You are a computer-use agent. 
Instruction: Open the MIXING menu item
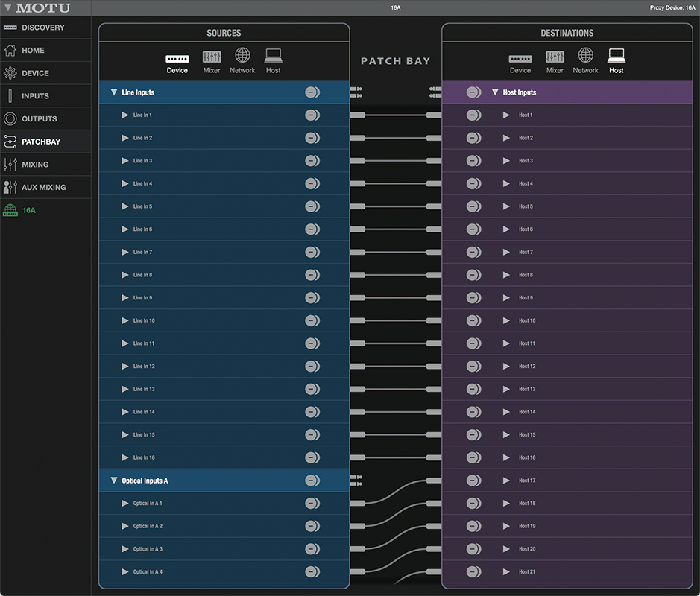coord(35,165)
